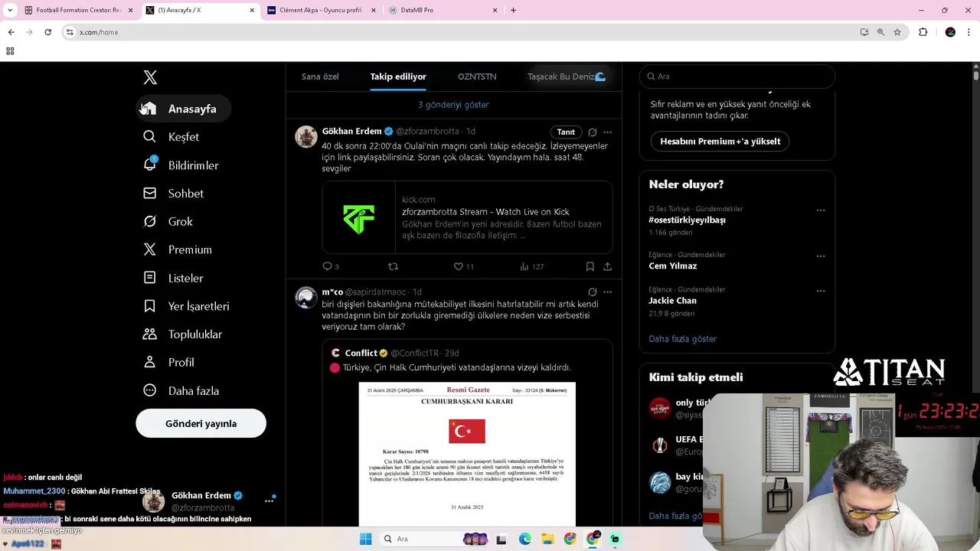Image resolution: width=980 pixels, height=551 pixels.
Task: Repost Gökhan Erdem's post
Action: (x=393, y=266)
